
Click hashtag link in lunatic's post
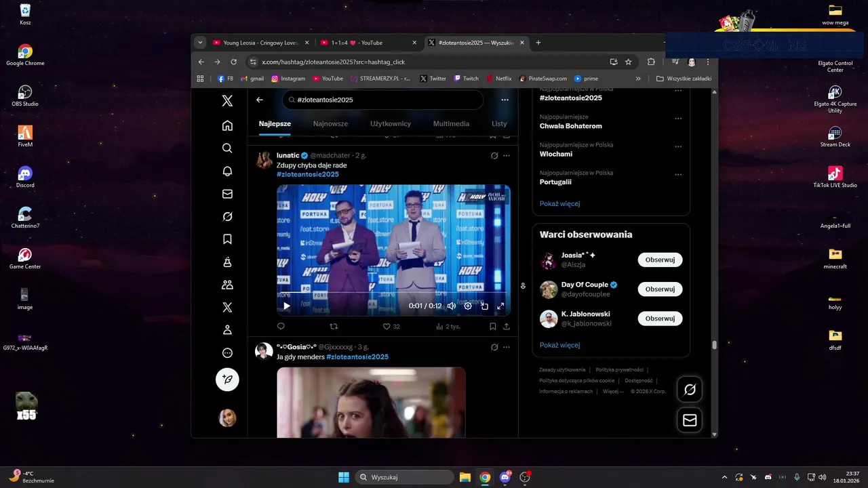tap(307, 174)
